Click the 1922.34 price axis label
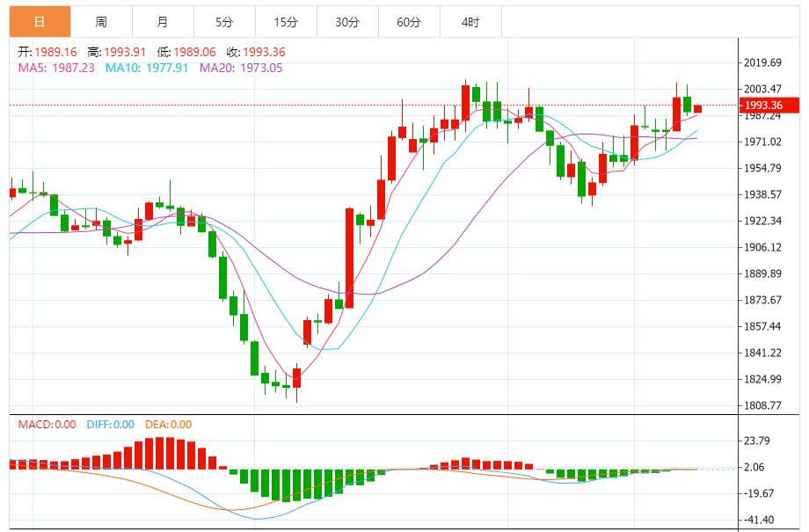The height and width of the screenshot is (532, 809). click(x=762, y=221)
